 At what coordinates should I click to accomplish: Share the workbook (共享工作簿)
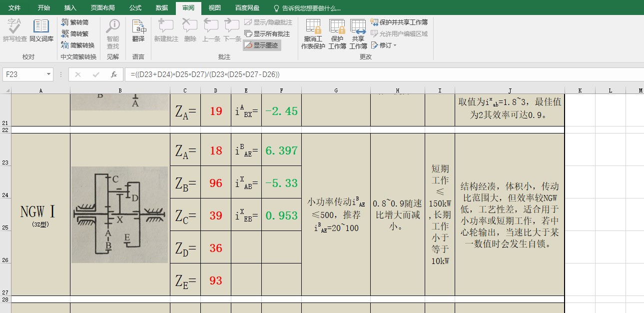pos(358,33)
